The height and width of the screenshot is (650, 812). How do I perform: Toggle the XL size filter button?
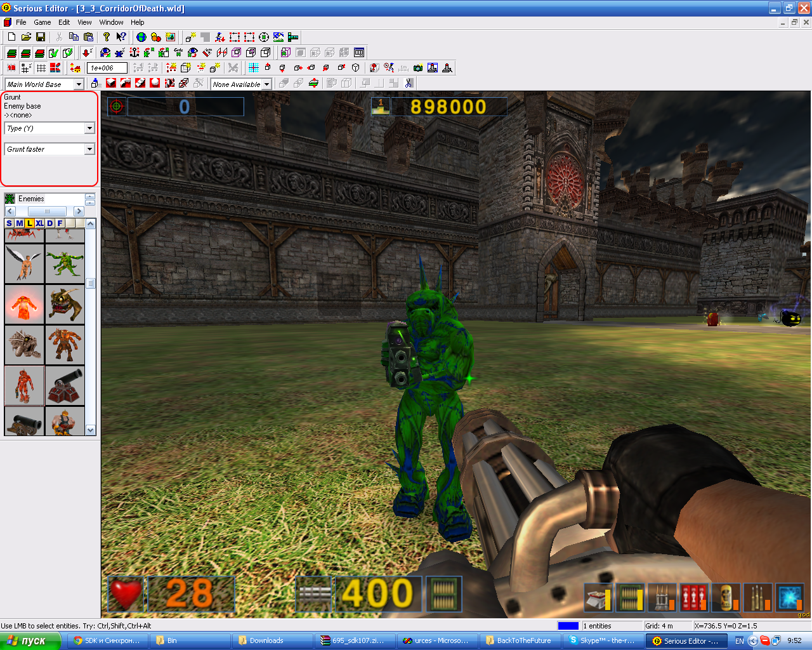39,223
